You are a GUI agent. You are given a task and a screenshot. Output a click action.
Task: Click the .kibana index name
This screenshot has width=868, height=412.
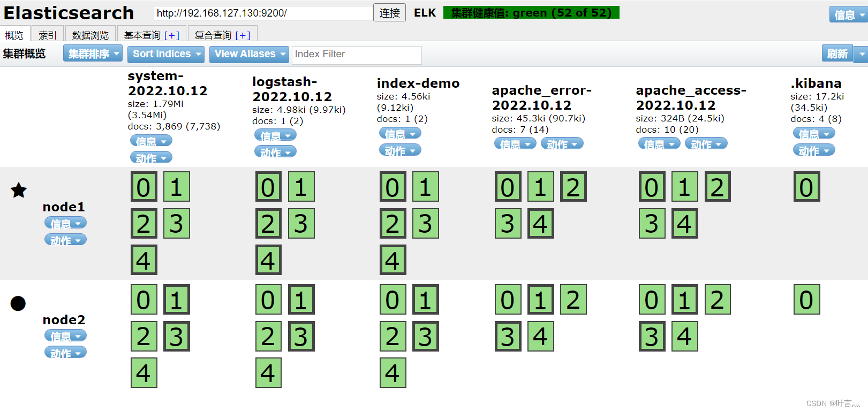816,83
